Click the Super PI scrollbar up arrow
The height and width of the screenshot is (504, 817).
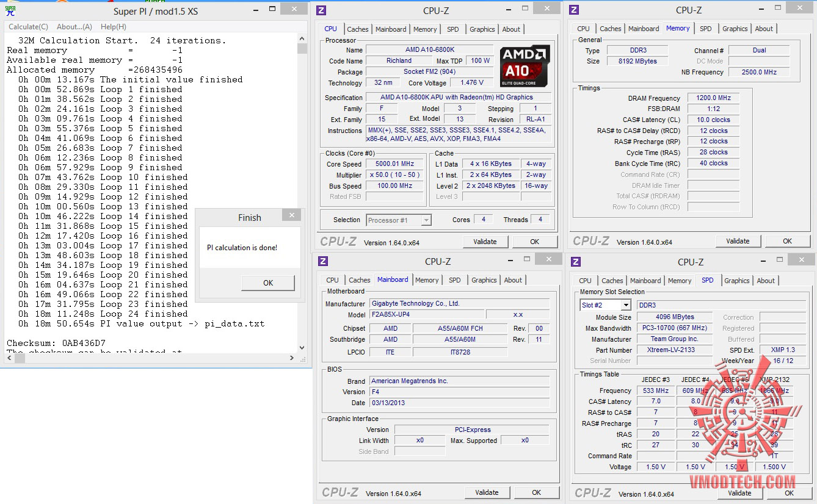point(302,38)
